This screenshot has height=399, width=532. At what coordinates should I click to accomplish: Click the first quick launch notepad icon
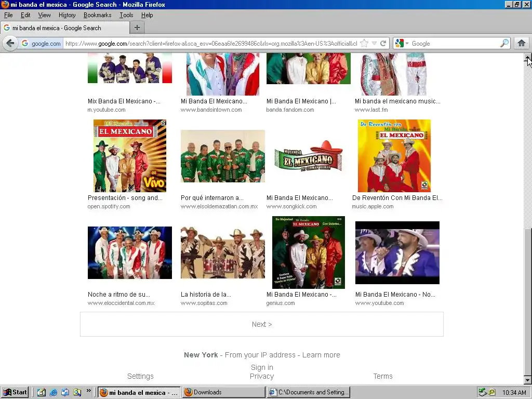(x=42, y=392)
